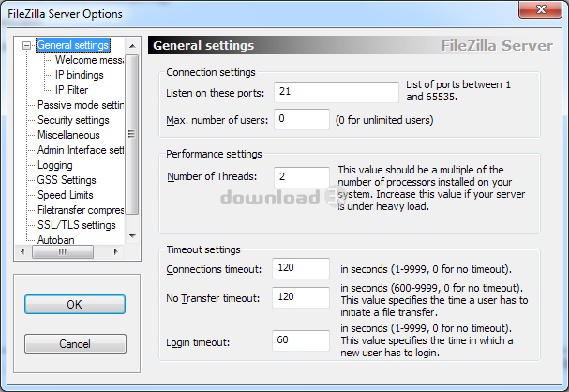Collapse the General settings tree node

tap(27, 45)
